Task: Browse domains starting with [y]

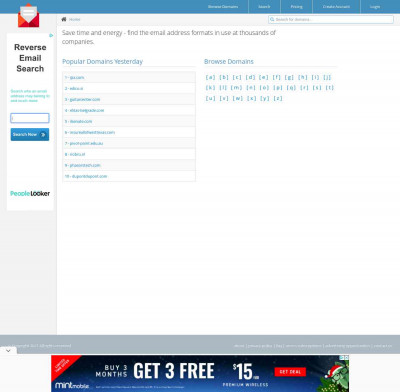Action: click(265, 98)
